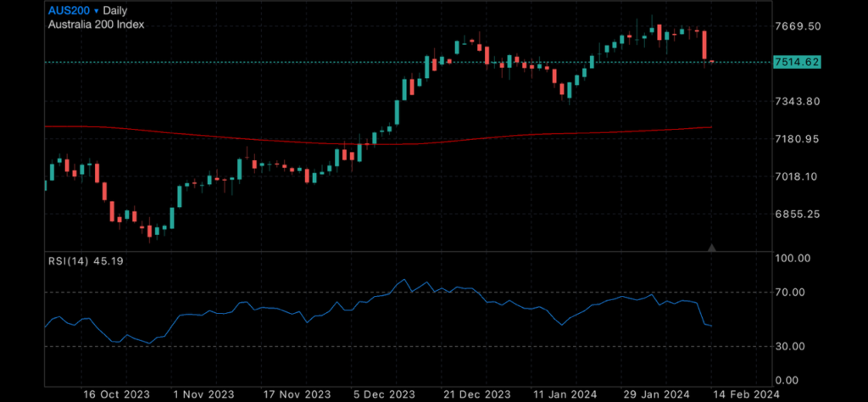Click the 7669.50 price axis label
The image size is (868, 402).
coord(798,26)
